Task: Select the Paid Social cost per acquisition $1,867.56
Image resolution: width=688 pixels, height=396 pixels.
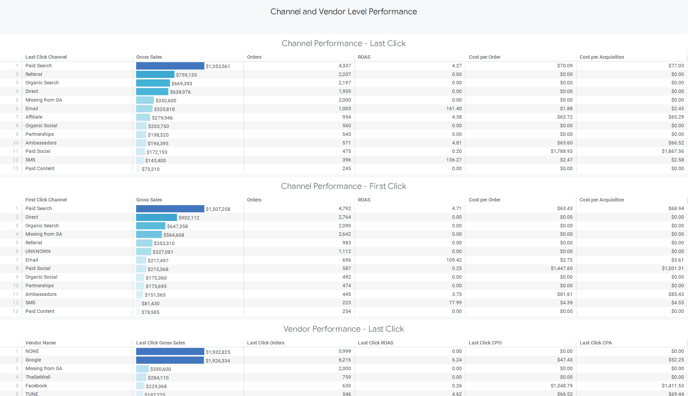Action: coord(673,151)
